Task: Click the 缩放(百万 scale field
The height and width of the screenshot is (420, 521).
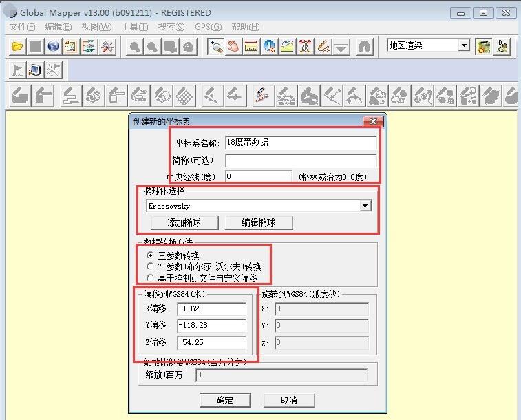Action: pos(281,375)
